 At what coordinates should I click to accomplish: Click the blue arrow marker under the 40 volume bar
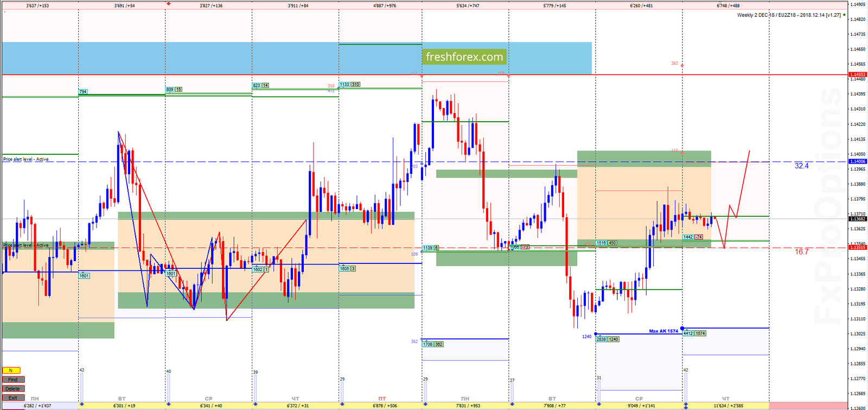[x=168, y=404]
